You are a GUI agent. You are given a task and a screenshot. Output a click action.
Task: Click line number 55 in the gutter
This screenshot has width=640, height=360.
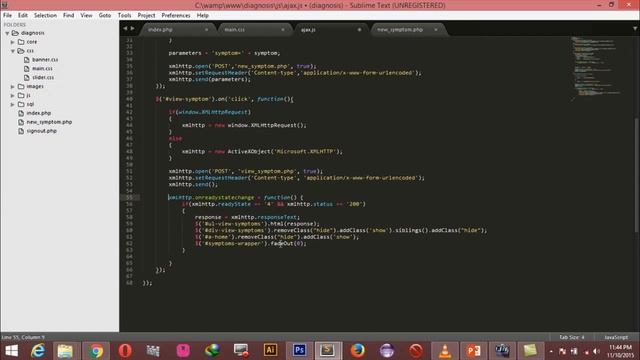[x=129, y=198]
